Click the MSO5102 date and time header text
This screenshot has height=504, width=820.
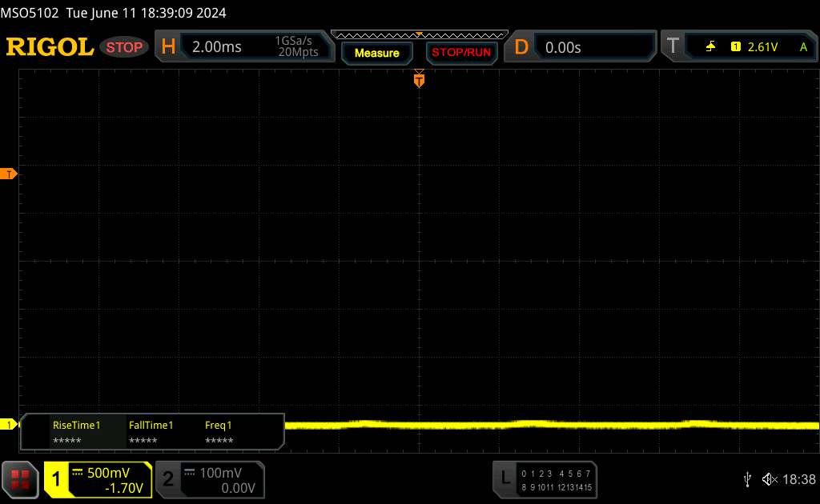click(114, 13)
